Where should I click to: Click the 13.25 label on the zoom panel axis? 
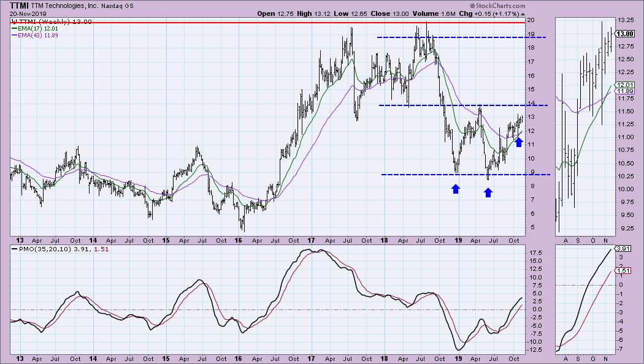(626, 20)
